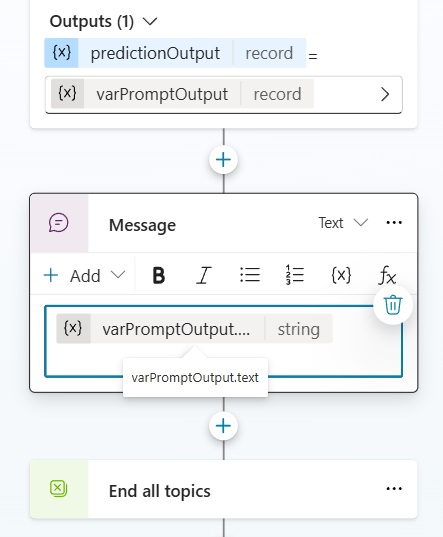
Task: Click the Message node chat bubble icon
Action: coord(59,223)
